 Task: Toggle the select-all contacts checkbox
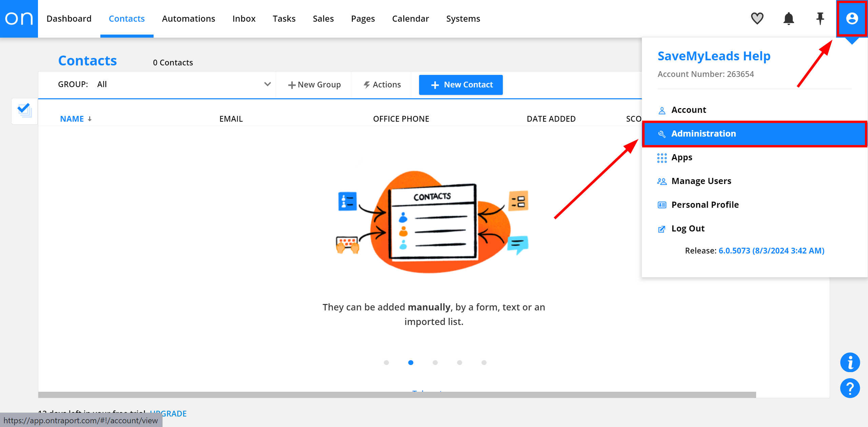click(x=24, y=110)
